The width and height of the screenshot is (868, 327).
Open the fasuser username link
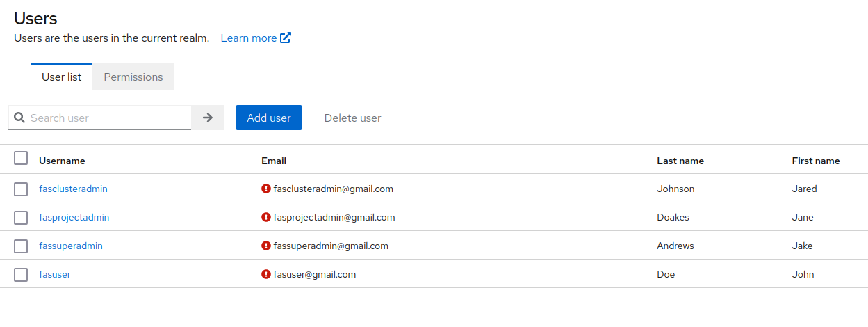(55, 274)
